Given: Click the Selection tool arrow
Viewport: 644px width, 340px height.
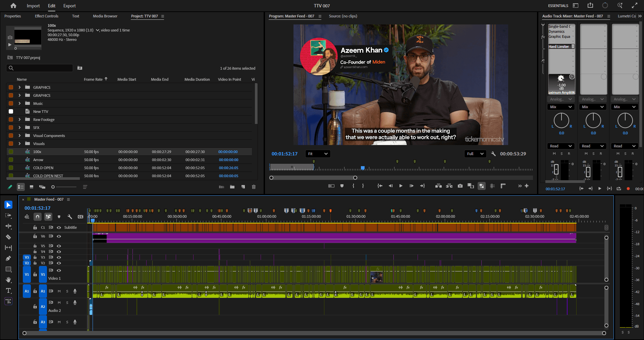Looking at the screenshot, I should tap(8, 205).
